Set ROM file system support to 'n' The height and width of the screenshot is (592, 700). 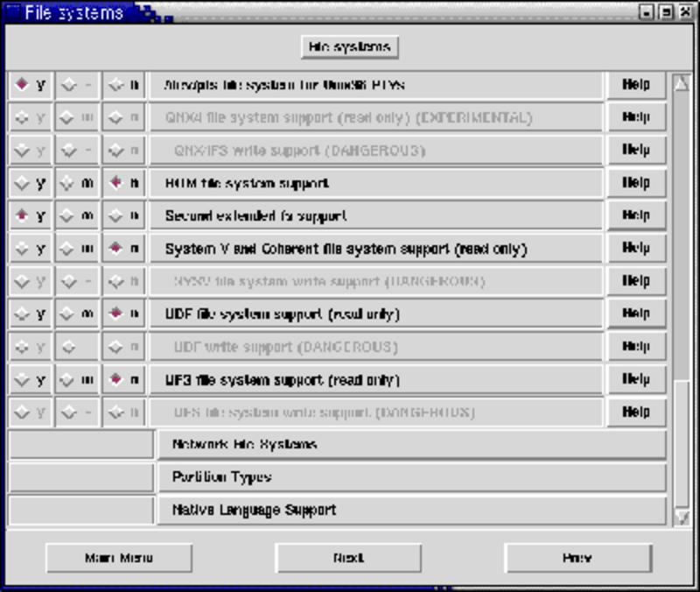[x=123, y=183]
